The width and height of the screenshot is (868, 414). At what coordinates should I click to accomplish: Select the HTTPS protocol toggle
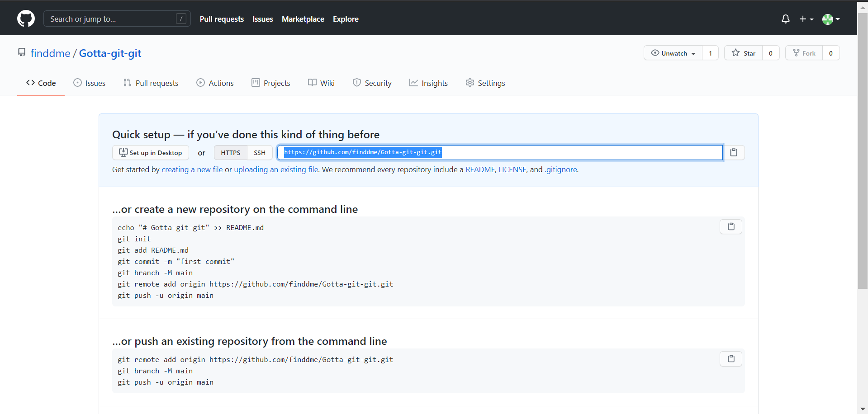(x=231, y=153)
